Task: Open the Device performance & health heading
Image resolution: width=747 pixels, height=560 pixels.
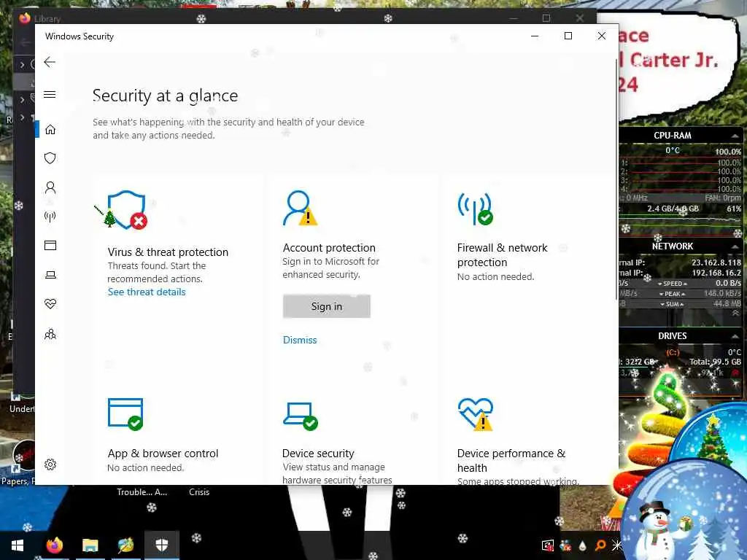Action: pos(511,461)
